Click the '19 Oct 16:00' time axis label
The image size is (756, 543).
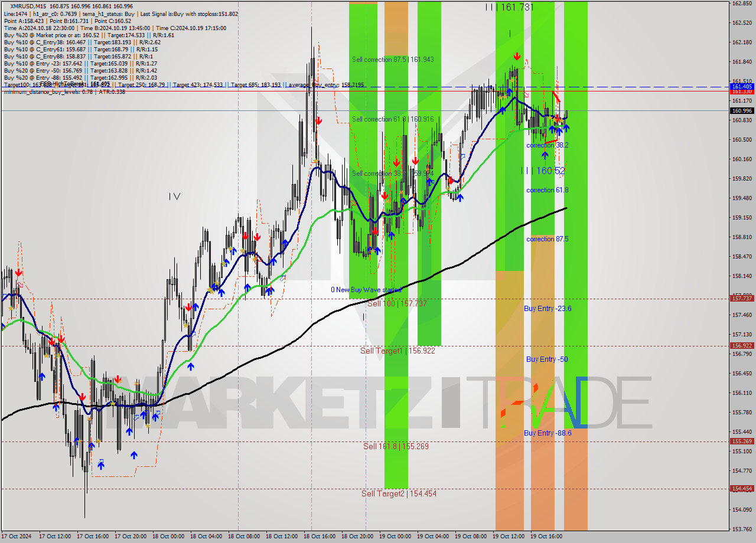coord(546,537)
